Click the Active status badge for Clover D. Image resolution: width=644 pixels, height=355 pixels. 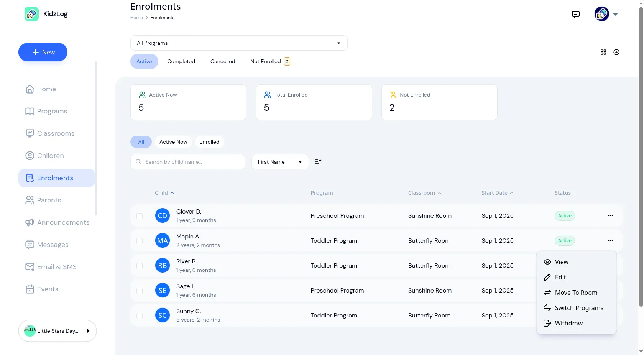[x=565, y=215]
